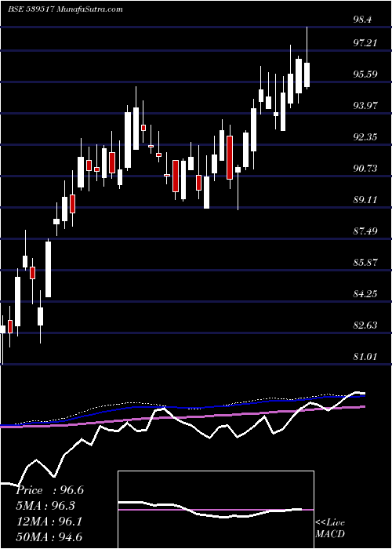Click the 98.4 price axis label
The image size is (392, 549).
coord(362,20)
